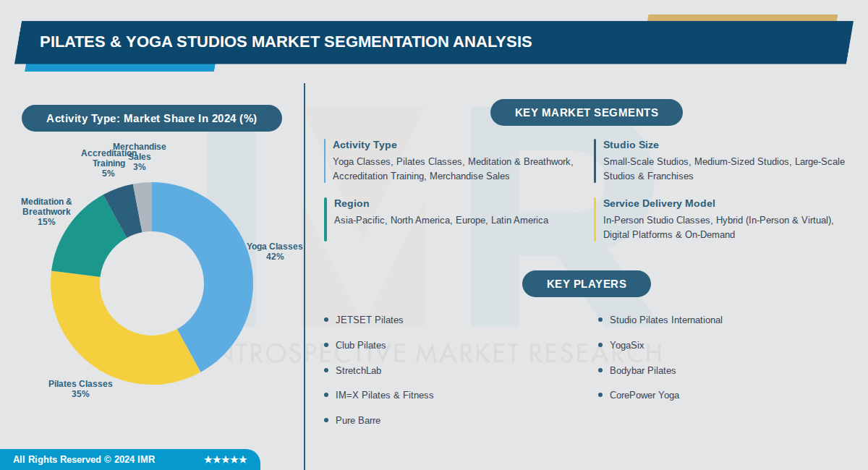The width and height of the screenshot is (868, 470).
Task: Click Club Pilates in the list
Action: pos(360,346)
